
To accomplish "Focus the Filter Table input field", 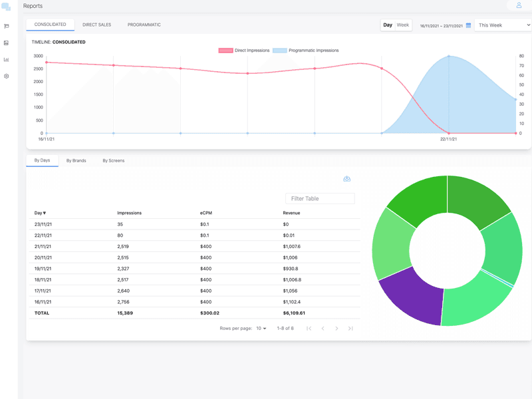I will click(x=320, y=199).
